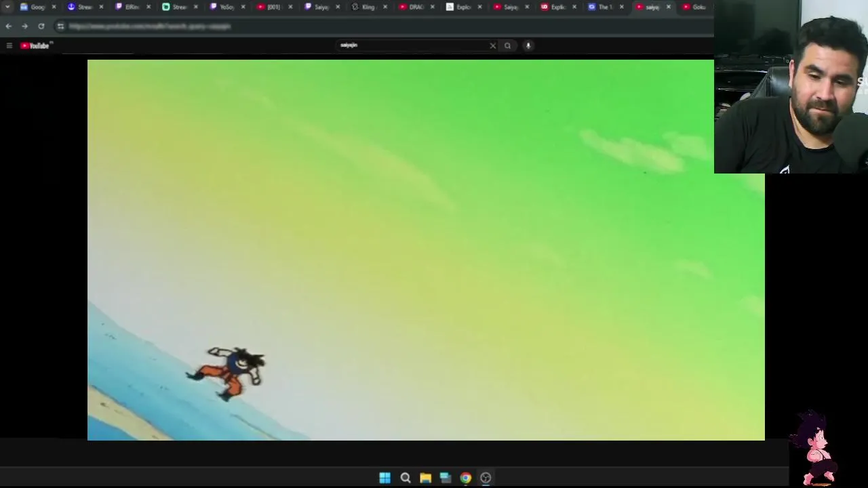The width and height of the screenshot is (868, 488).
Task: Reload the current browser page
Action: point(41,26)
